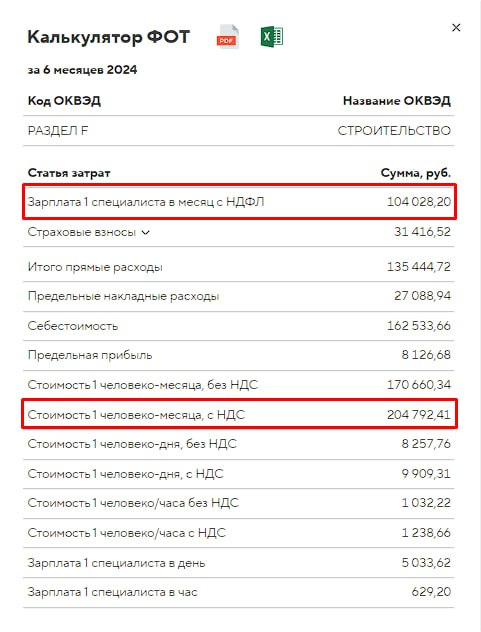Click the Название ОКВЭД column header
Screen dimensions: 481x632
[397, 100]
